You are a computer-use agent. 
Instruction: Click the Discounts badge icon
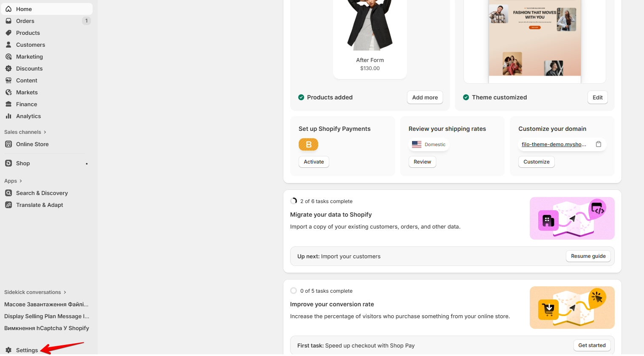click(x=8, y=68)
